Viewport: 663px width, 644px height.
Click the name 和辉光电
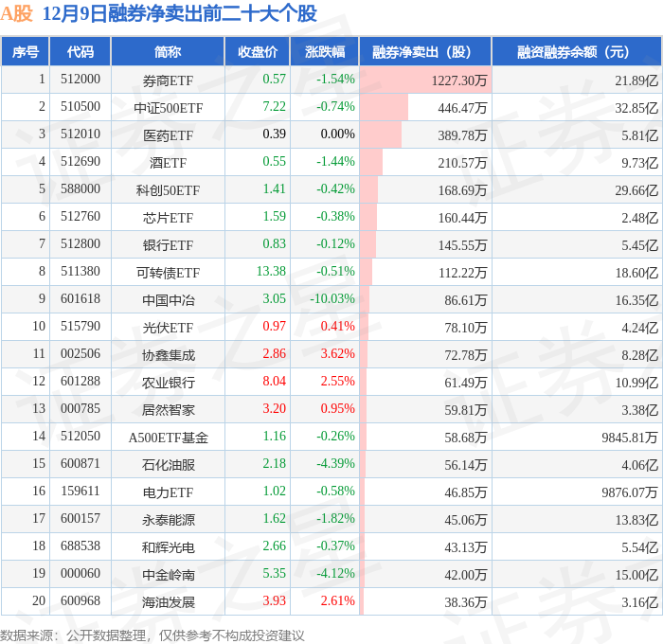click(169, 547)
